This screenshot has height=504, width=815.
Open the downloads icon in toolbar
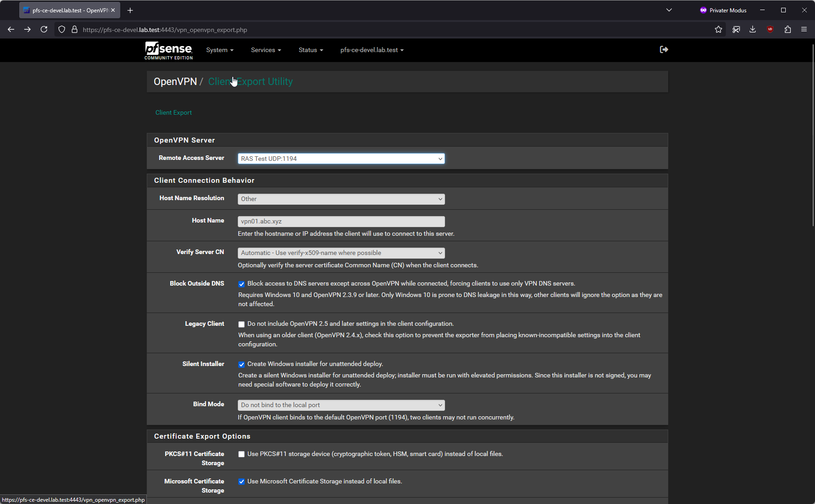click(753, 30)
